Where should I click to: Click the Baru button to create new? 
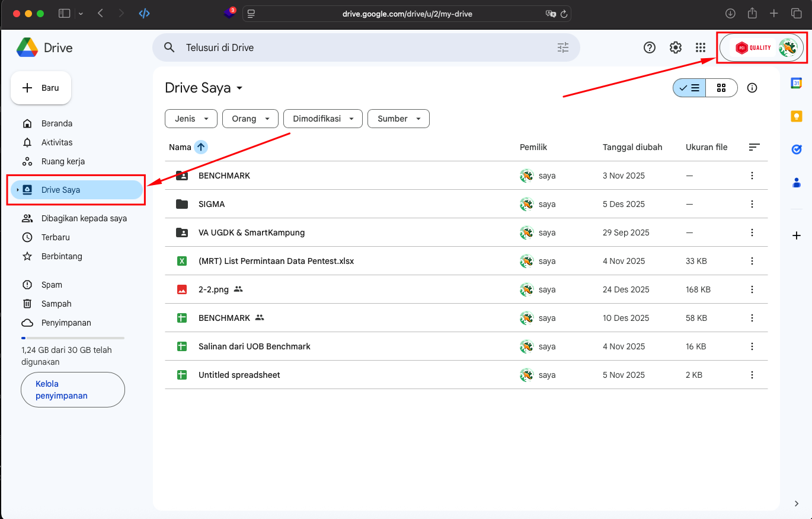pyautogui.click(x=40, y=87)
